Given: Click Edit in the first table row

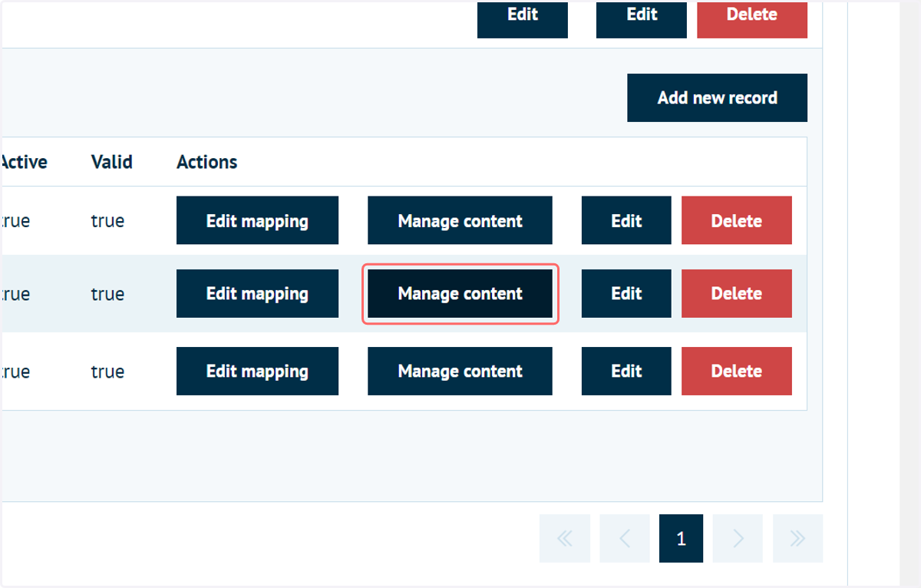Looking at the screenshot, I should 626,220.
